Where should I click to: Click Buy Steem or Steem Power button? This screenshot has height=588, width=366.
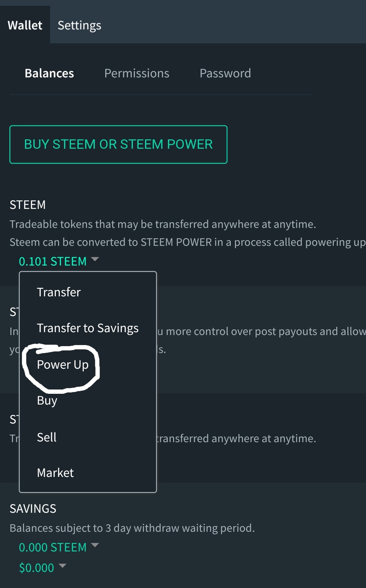(118, 144)
